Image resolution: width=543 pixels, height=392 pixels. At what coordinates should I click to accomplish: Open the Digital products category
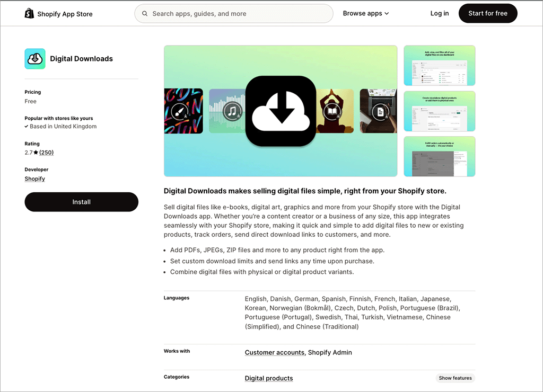tap(268, 378)
